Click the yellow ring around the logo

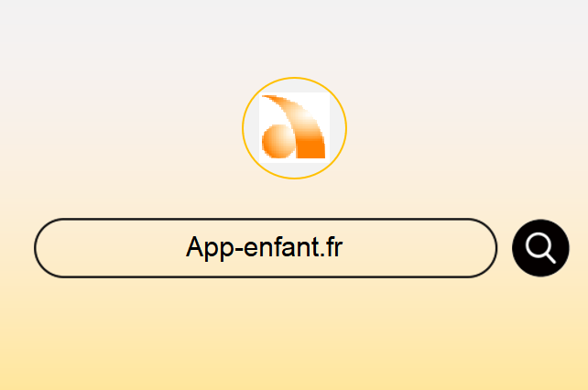click(x=294, y=78)
